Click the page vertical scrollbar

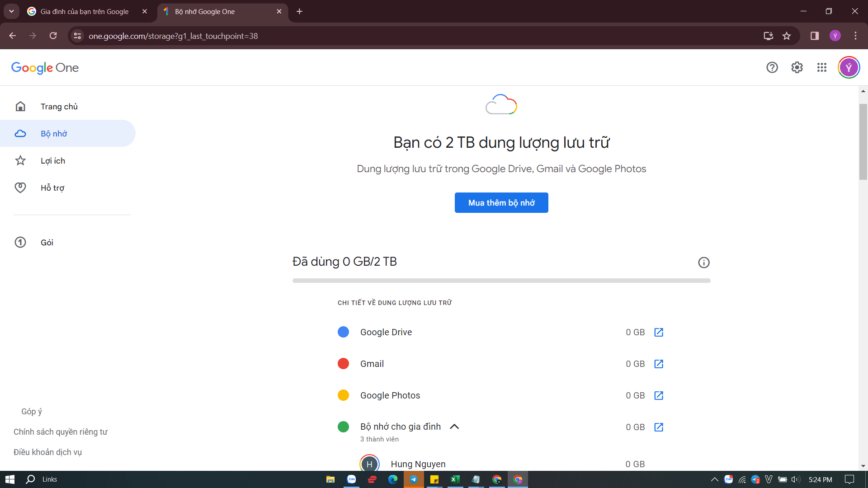pyautogui.click(x=863, y=142)
